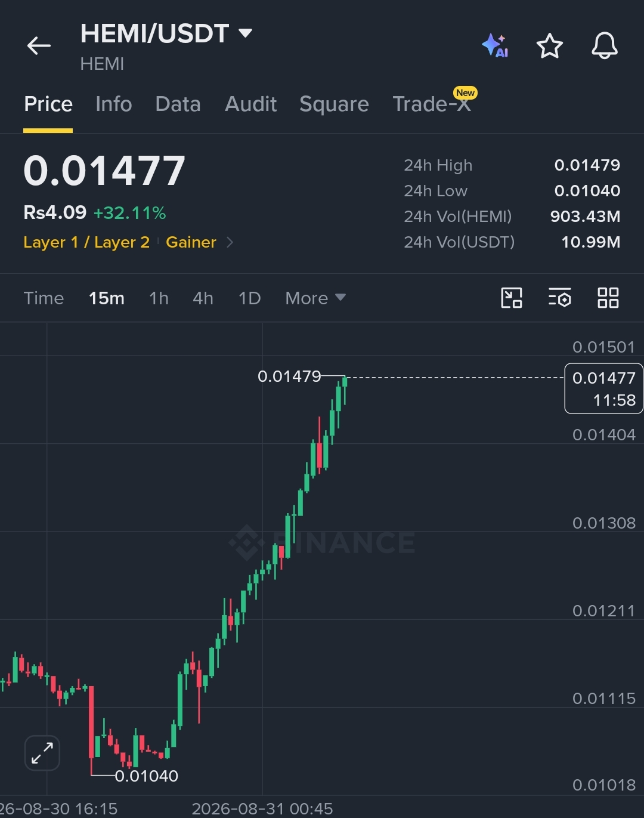Viewport: 644px width, 818px height.
Task: Tap the New badge on Trade-X
Action: [465, 92]
